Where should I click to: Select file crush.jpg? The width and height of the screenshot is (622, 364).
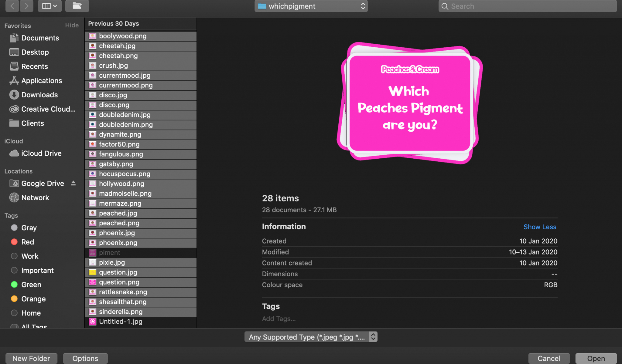(x=141, y=66)
